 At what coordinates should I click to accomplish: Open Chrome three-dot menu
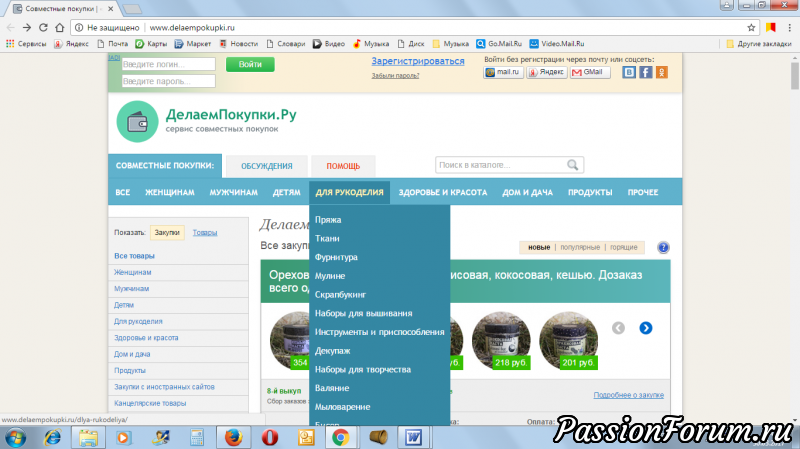pos(789,28)
